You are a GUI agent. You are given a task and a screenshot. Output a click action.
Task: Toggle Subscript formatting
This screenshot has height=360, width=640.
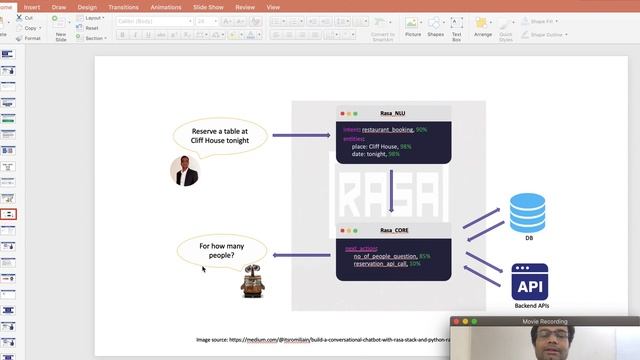pos(187,35)
